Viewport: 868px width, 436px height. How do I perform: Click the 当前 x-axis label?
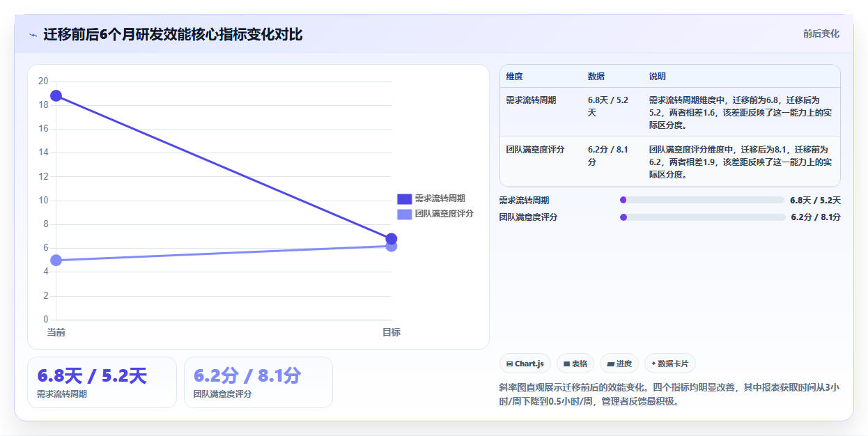[56, 332]
